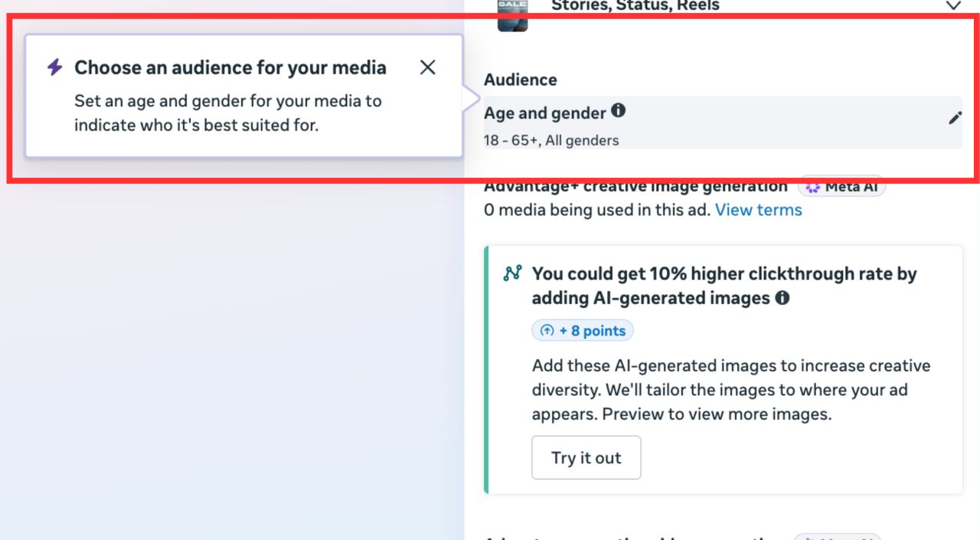The width and height of the screenshot is (980, 540).
Task: Click the "You could get 10% higher clickthrough rate" heading
Action: pos(724,286)
